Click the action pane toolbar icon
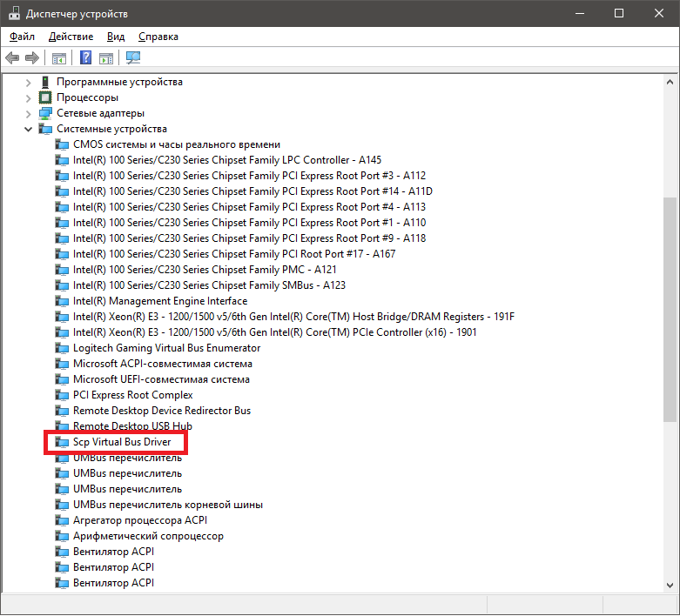The width and height of the screenshot is (680, 616). tap(106, 57)
